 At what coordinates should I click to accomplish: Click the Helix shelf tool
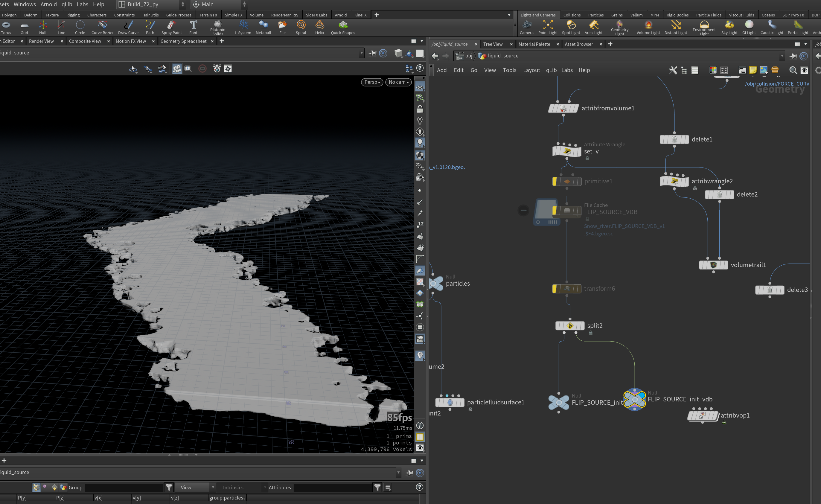[319, 27]
